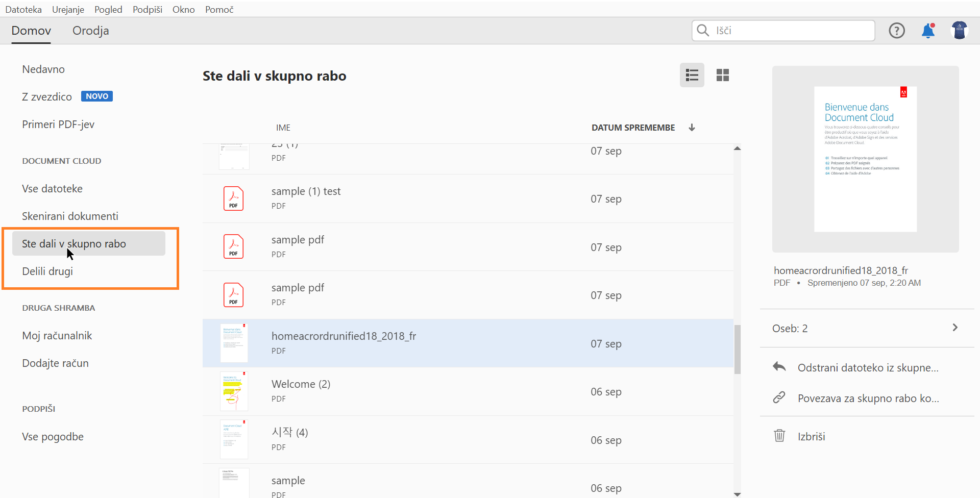980x498 pixels.
Task: Click the large Bienvenue document preview
Action: coord(865,159)
